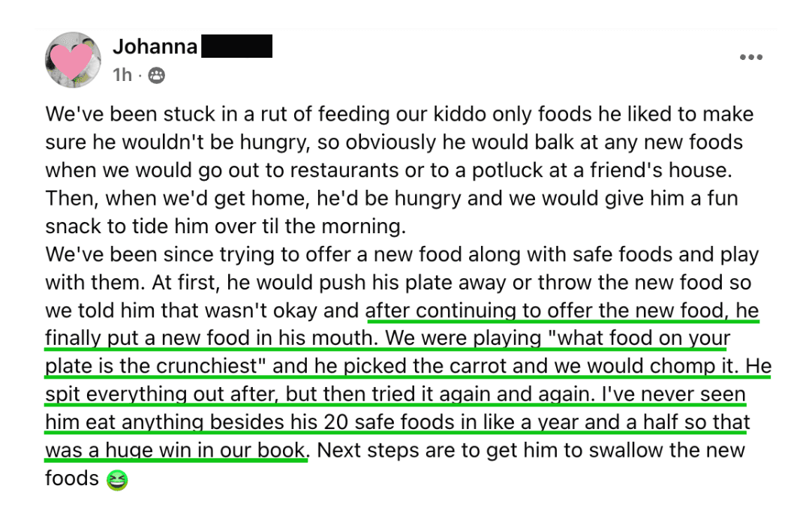Open the three-dot post options menu
This screenshot has width=812, height=522.
pyautogui.click(x=750, y=57)
